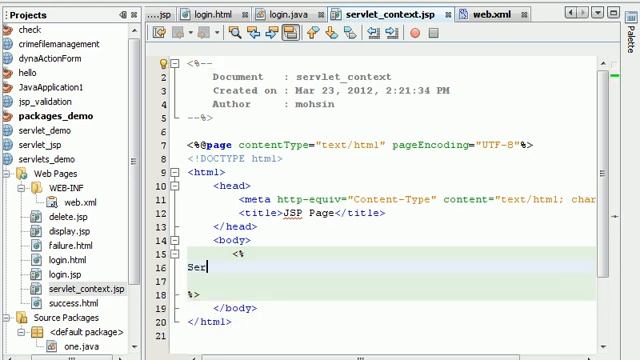The width and height of the screenshot is (640, 360).
Task: Close the login.java tab
Action: point(321,15)
